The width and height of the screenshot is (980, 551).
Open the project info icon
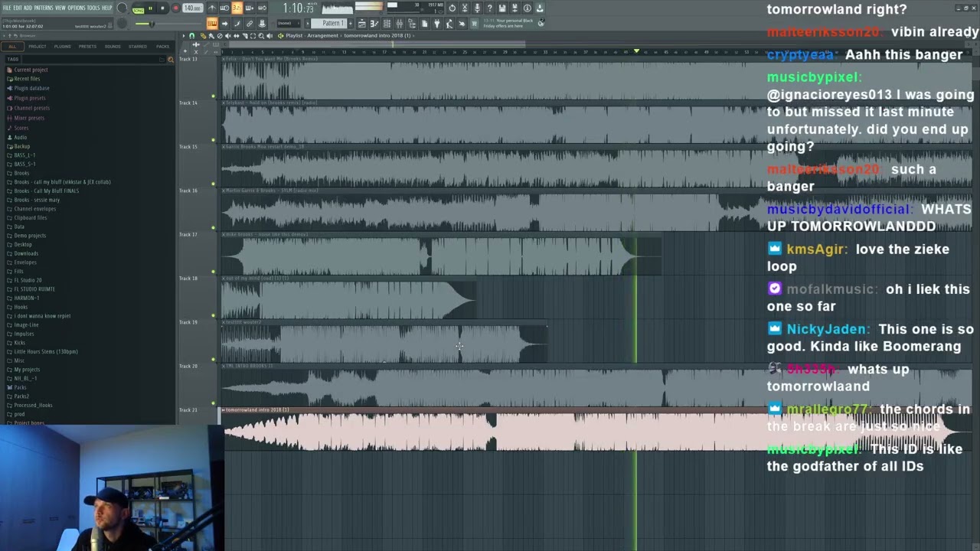(x=527, y=8)
